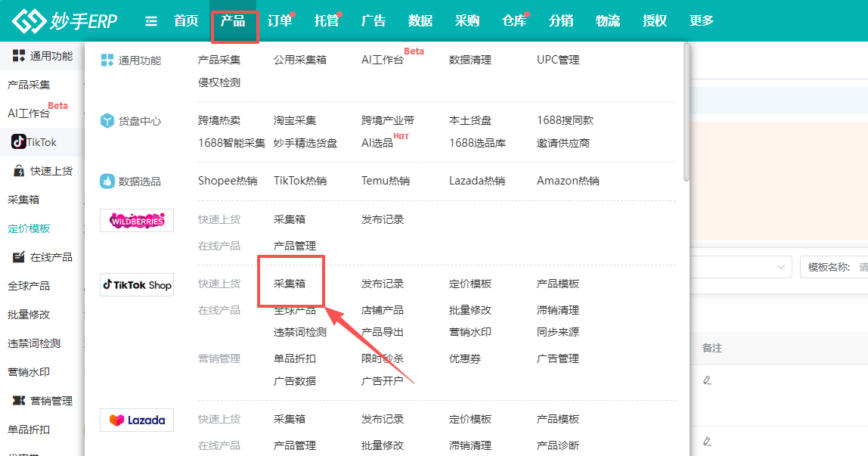The height and width of the screenshot is (456, 868).
Task: Open TikTok Shop 店铺产品 link
Action: pos(383,310)
